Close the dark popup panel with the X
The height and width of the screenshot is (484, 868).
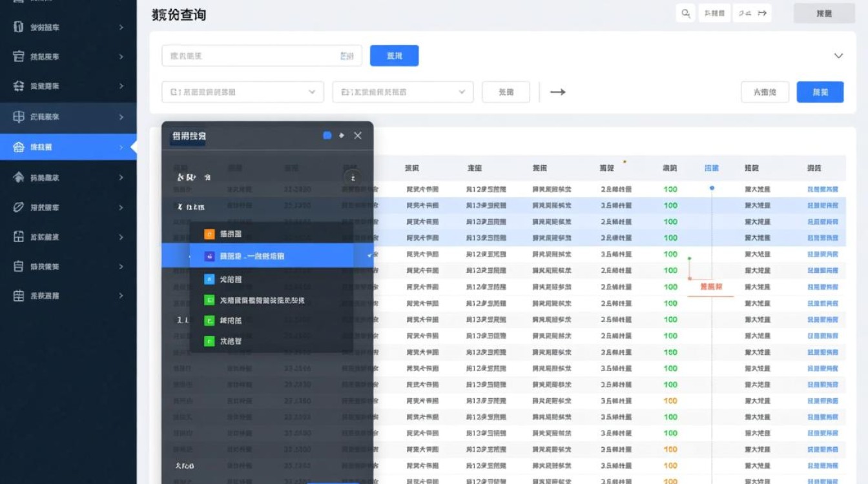pos(358,136)
